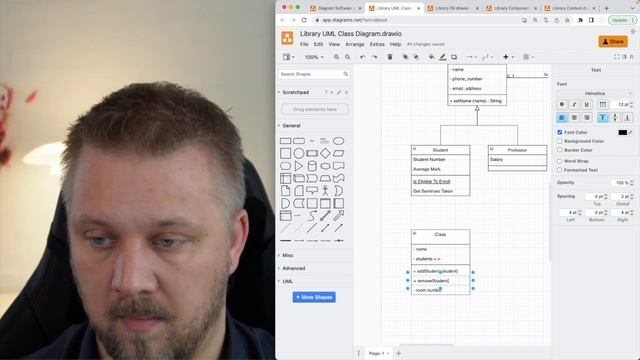Screen dimensions: 640x360
Task: Select the parallelogram shape in General
Action: 338,153
